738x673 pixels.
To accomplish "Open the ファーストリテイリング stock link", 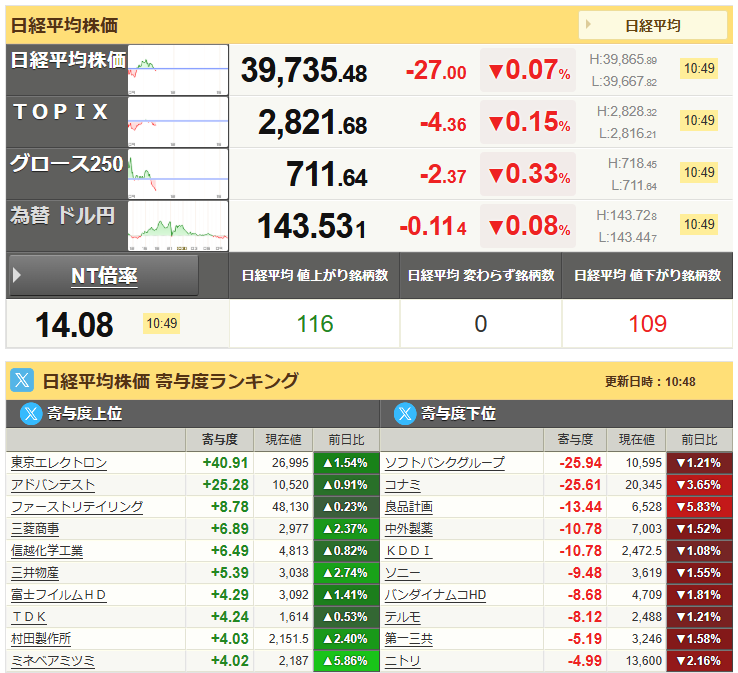I will click(77, 507).
